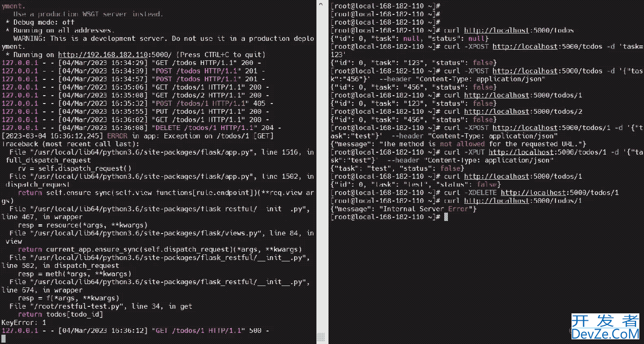This screenshot has width=644, height=344.
Task: Click the scroll-up arrow on left terminal scrollbar
Action: [x=321, y=4]
